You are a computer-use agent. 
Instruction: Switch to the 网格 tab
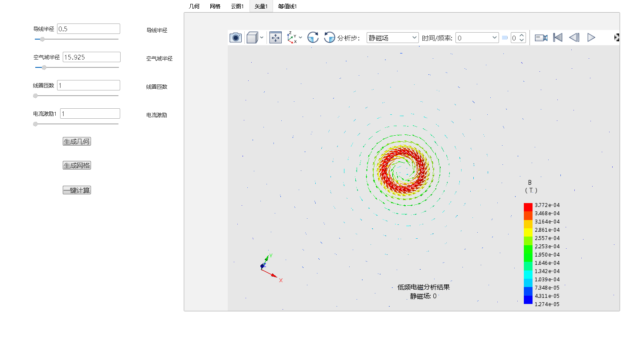point(215,6)
